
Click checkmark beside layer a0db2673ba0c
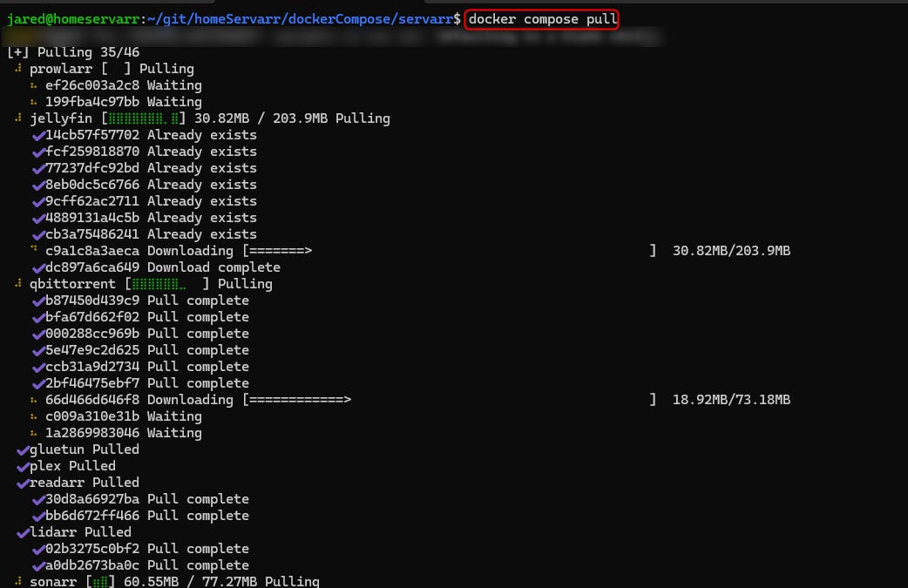(x=38, y=566)
